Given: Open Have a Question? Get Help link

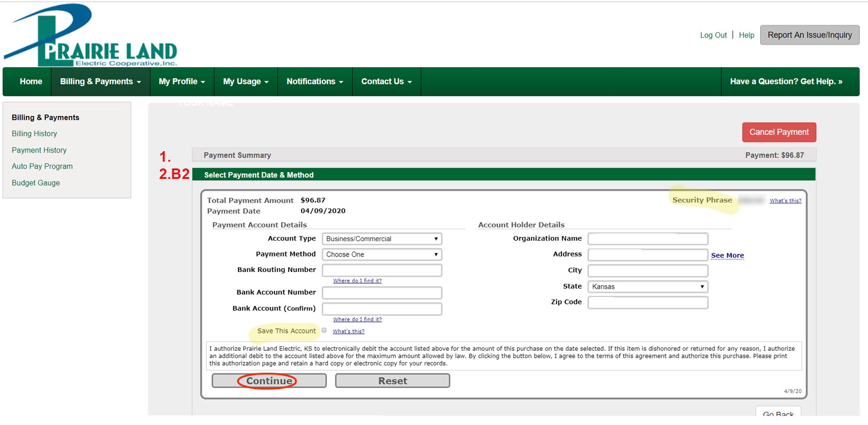Looking at the screenshot, I should 786,82.
